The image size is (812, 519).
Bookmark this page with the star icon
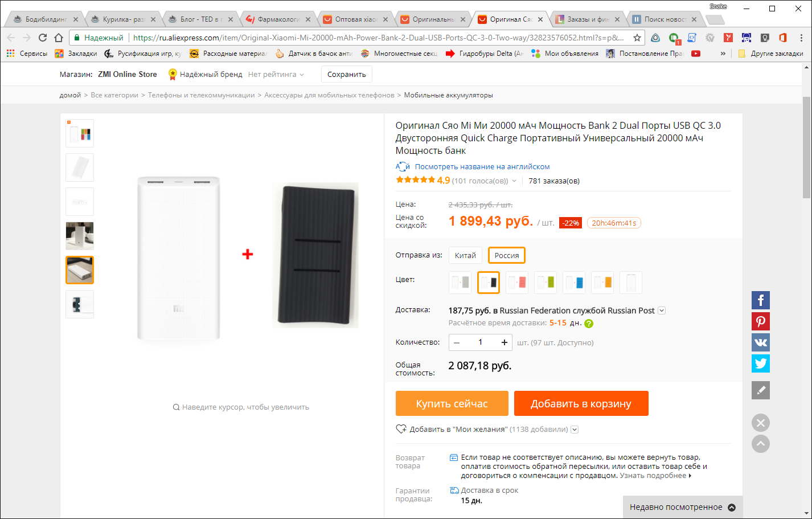pos(637,38)
